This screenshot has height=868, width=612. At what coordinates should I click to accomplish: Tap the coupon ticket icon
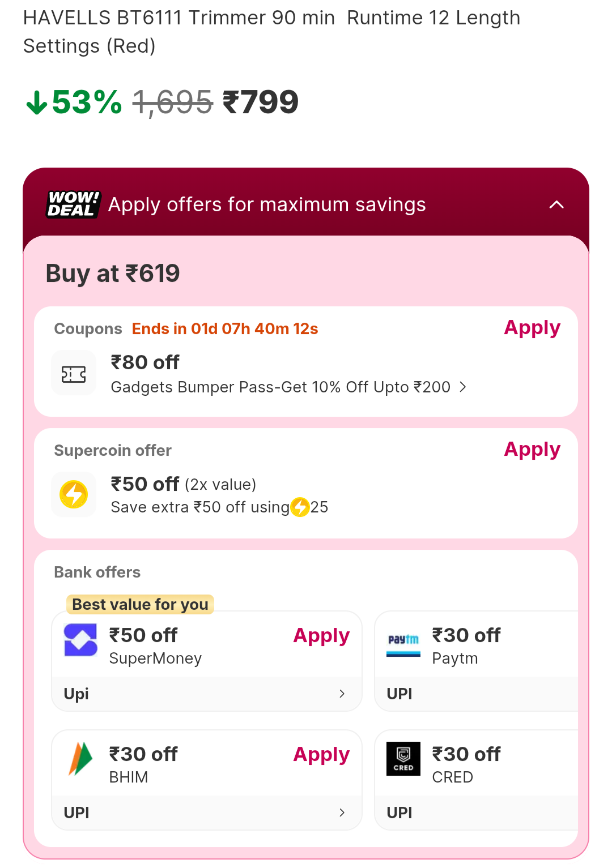click(74, 374)
